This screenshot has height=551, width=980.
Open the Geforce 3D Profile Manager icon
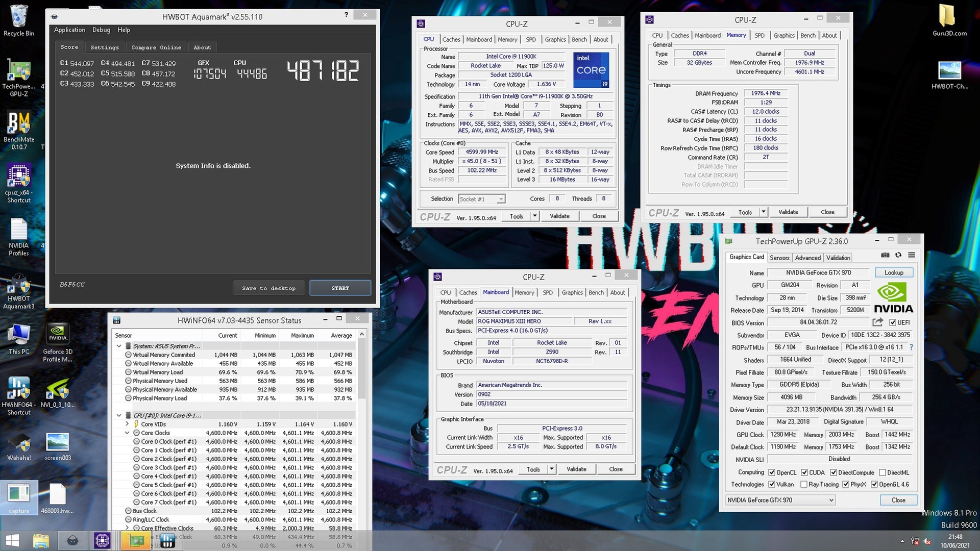(x=58, y=343)
